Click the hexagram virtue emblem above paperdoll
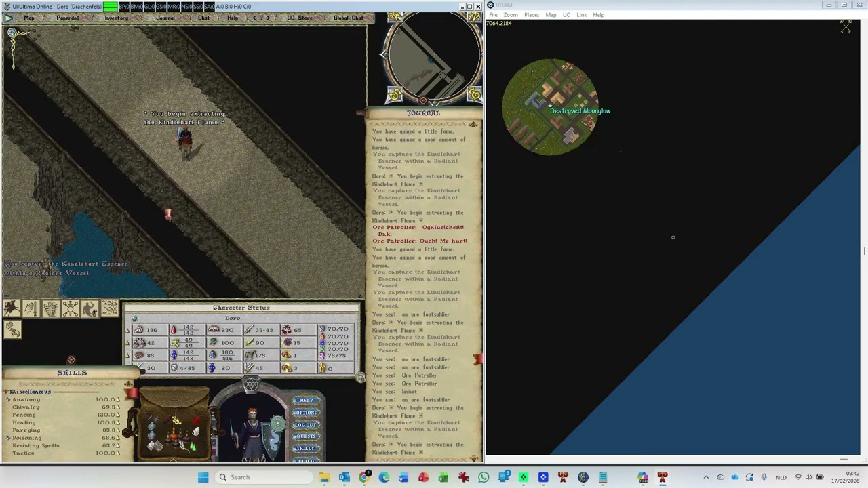868x488 pixels. 251,385
